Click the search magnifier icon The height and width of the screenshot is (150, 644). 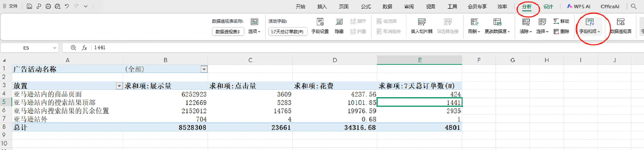coord(633,7)
